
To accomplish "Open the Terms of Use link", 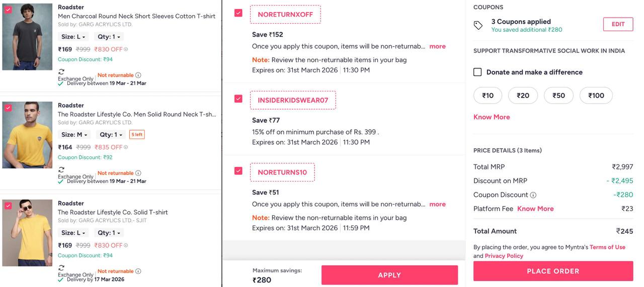I will click(607, 247).
